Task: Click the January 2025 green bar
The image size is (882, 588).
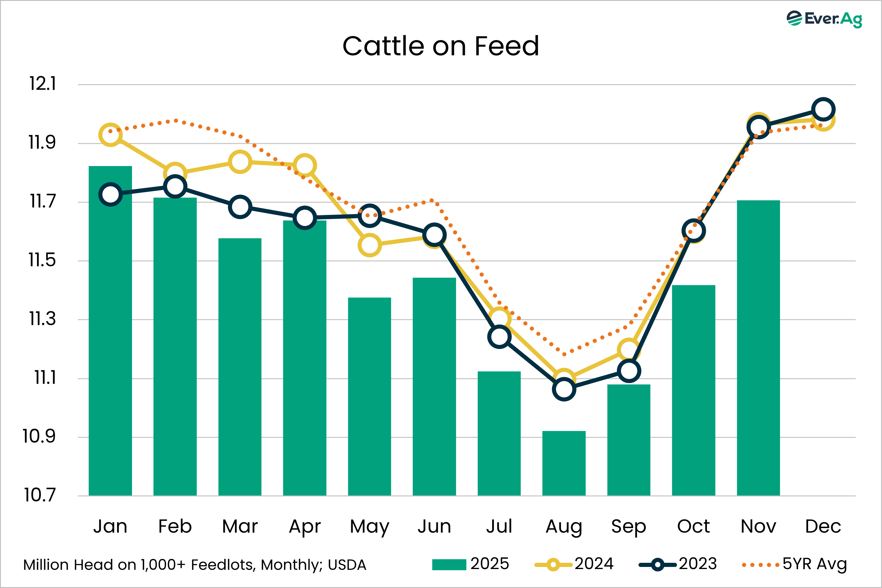Action: click(110, 337)
